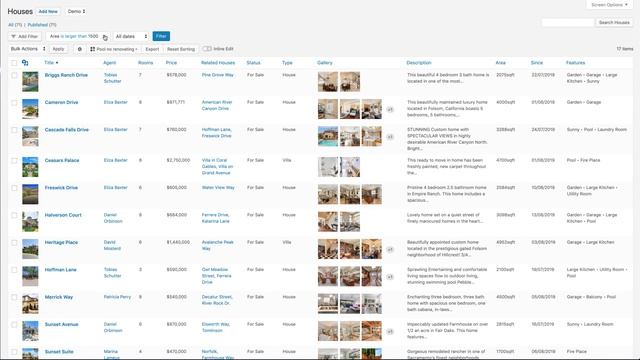Open third gallery image of Merrick Way
The height and width of the screenshot is (360, 640).
pyautogui.click(x=372, y=304)
